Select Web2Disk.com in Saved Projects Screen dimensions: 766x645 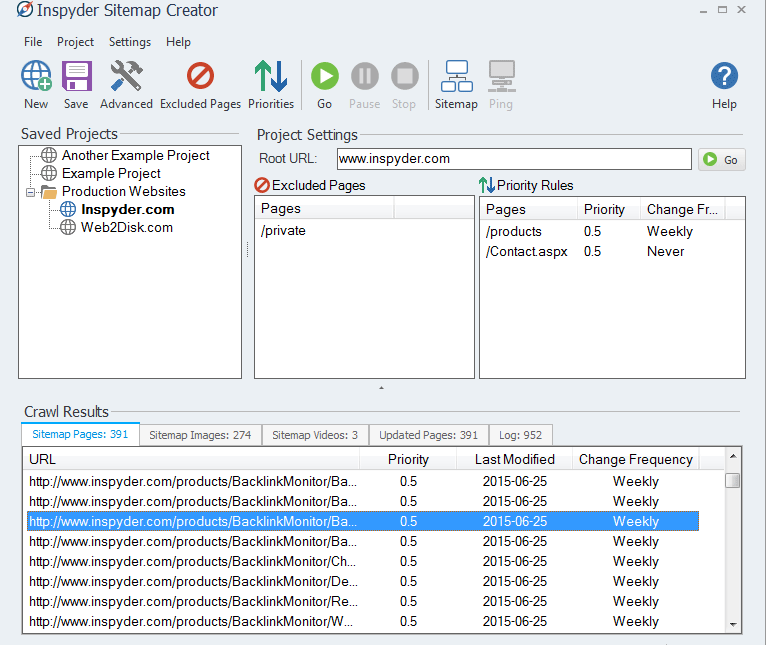[x=126, y=227]
